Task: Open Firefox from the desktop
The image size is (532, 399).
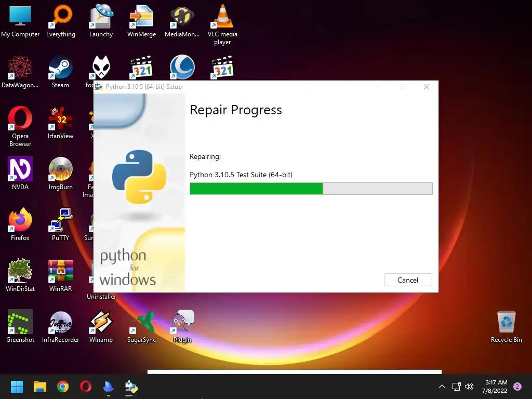Action: (20, 224)
